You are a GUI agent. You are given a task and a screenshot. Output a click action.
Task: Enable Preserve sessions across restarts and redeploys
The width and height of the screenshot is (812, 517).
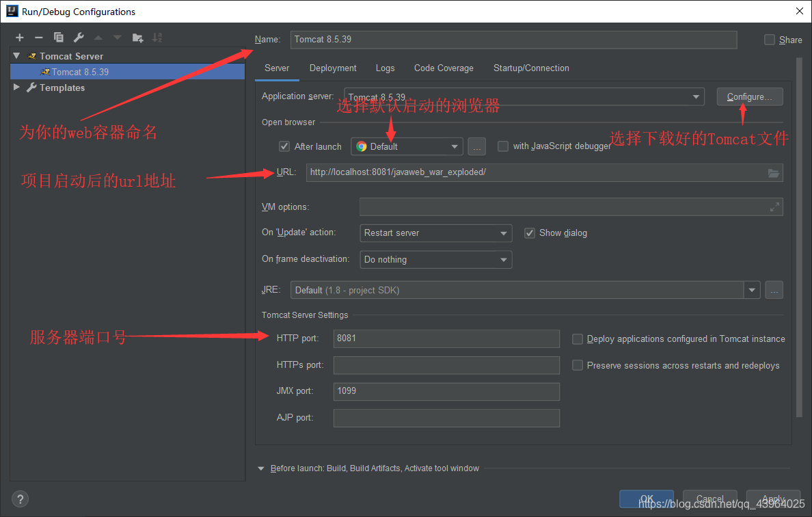click(x=578, y=366)
